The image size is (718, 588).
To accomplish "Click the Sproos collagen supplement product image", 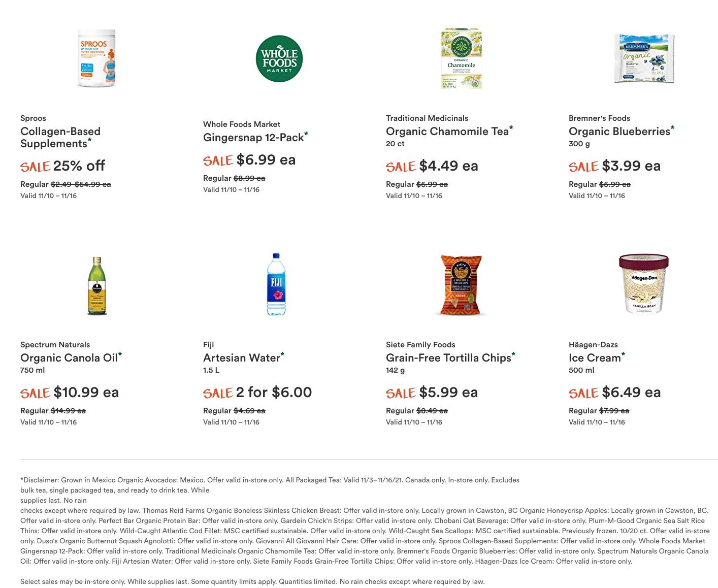I will tap(96, 58).
